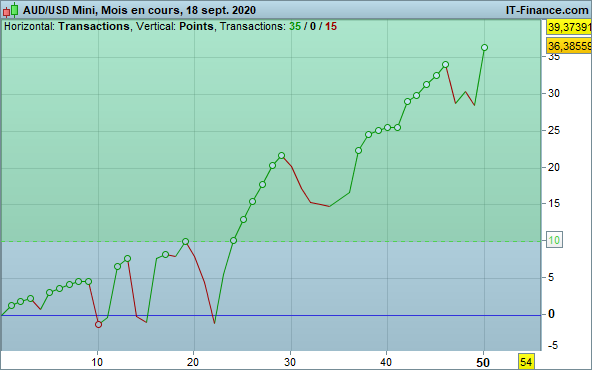Click the data point at transaction 46 peak

tap(446, 65)
